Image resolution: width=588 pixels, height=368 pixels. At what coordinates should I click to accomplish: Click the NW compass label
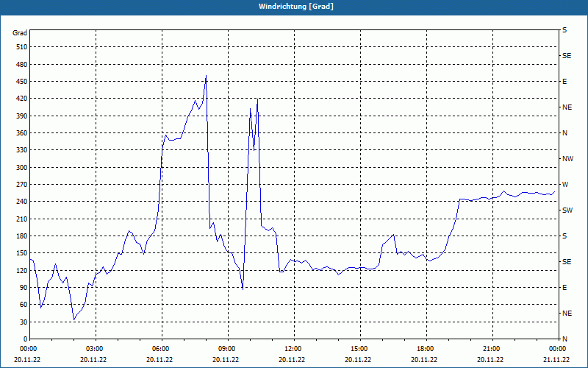[567, 159]
